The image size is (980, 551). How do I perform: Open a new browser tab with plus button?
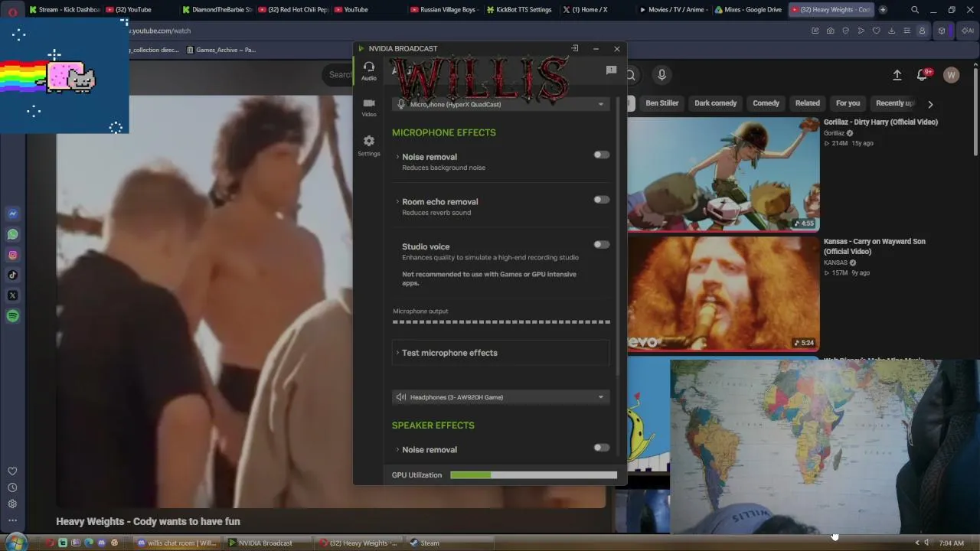[x=883, y=10]
